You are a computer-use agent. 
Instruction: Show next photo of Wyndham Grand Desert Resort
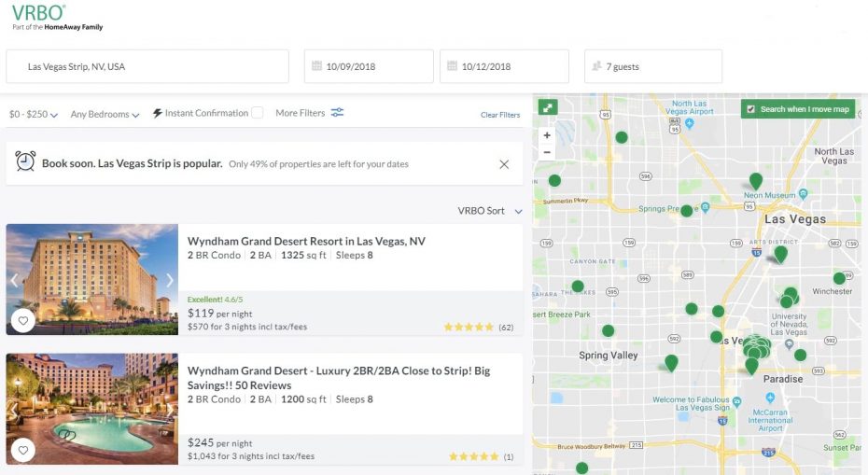click(x=169, y=280)
